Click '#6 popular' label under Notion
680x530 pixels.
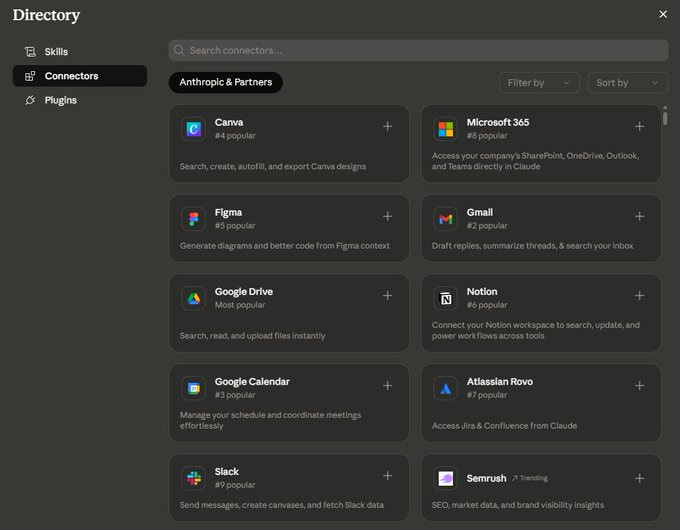pyautogui.click(x=487, y=305)
